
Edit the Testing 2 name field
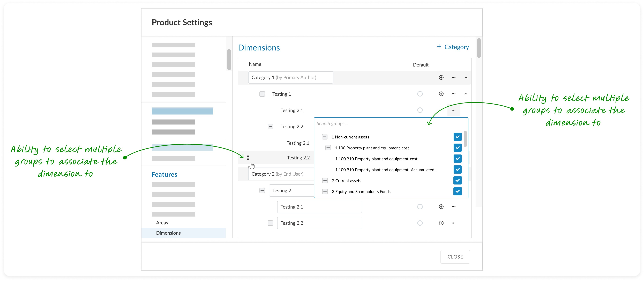pyautogui.click(x=291, y=190)
